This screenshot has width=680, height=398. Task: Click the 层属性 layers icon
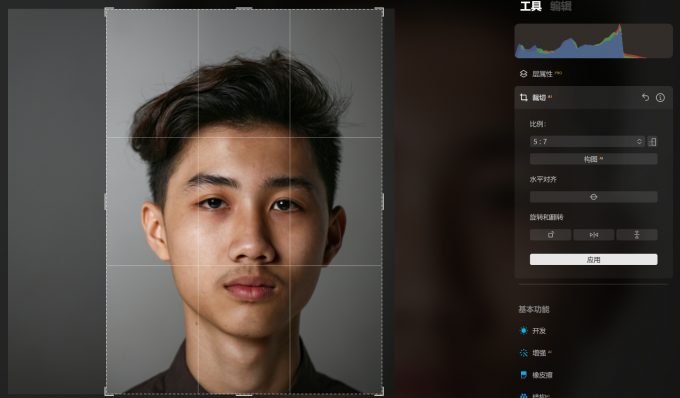tap(523, 74)
